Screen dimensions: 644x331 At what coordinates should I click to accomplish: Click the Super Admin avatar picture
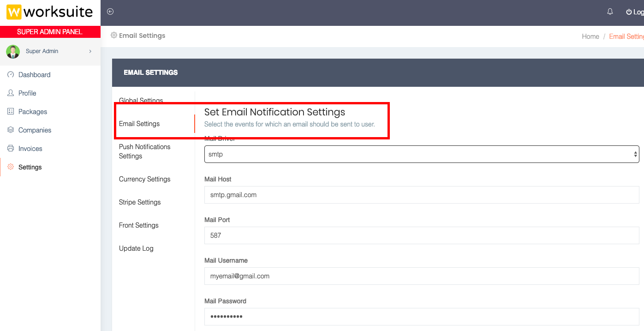click(x=13, y=51)
